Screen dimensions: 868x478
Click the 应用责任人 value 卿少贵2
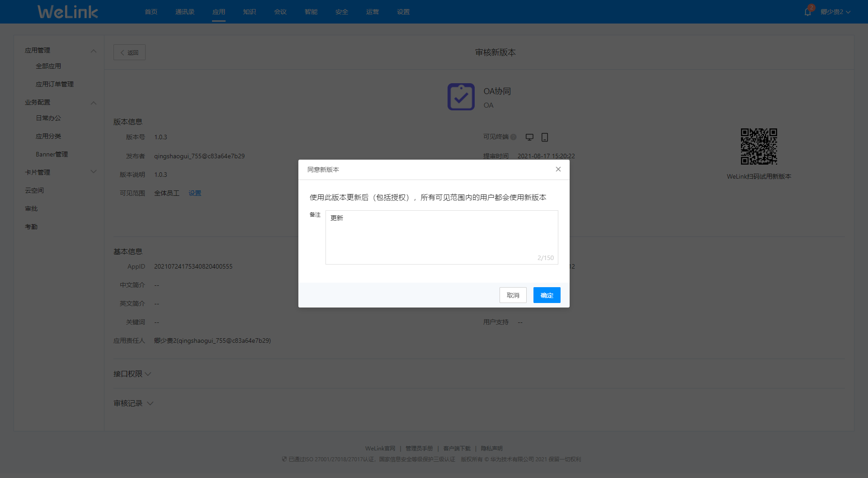(212, 341)
